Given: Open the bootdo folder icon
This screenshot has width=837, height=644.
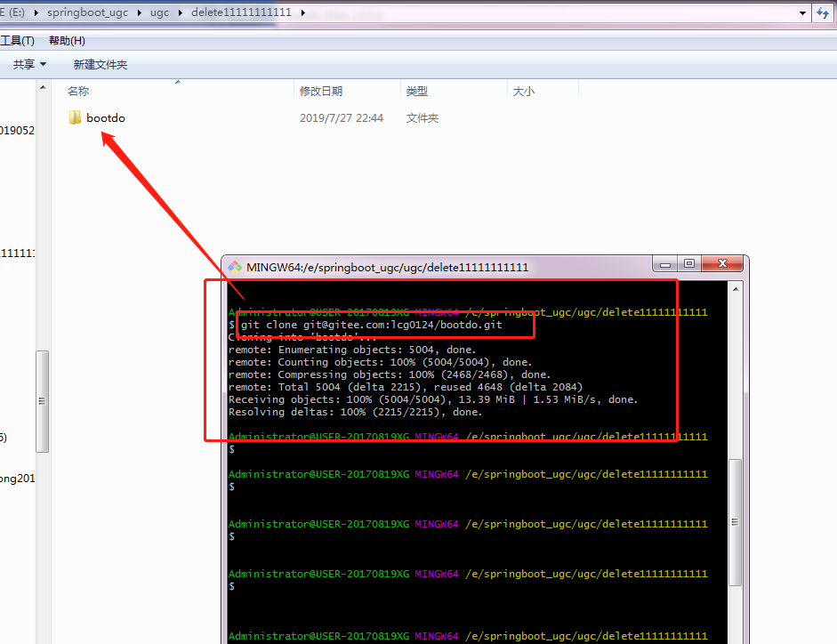Looking at the screenshot, I should [x=75, y=117].
